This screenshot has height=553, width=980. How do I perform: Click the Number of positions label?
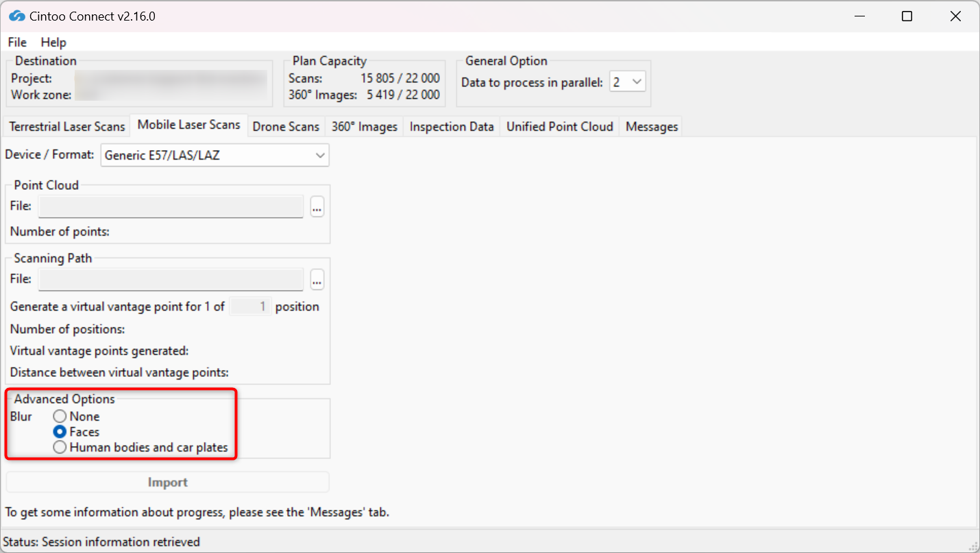pos(67,329)
